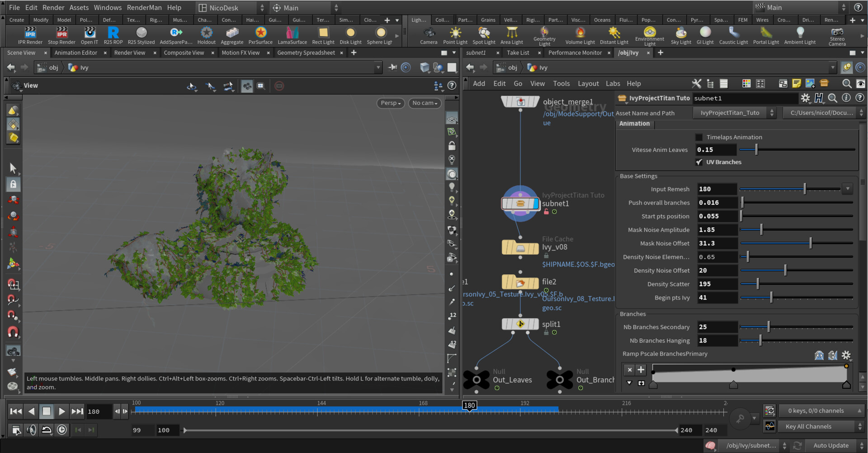Image resolution: width=868 pixels, height=453 pixels.
Task: Enable the Timelaps Animation checkbox
Action: pyautogui.click(x=699, y=137)
